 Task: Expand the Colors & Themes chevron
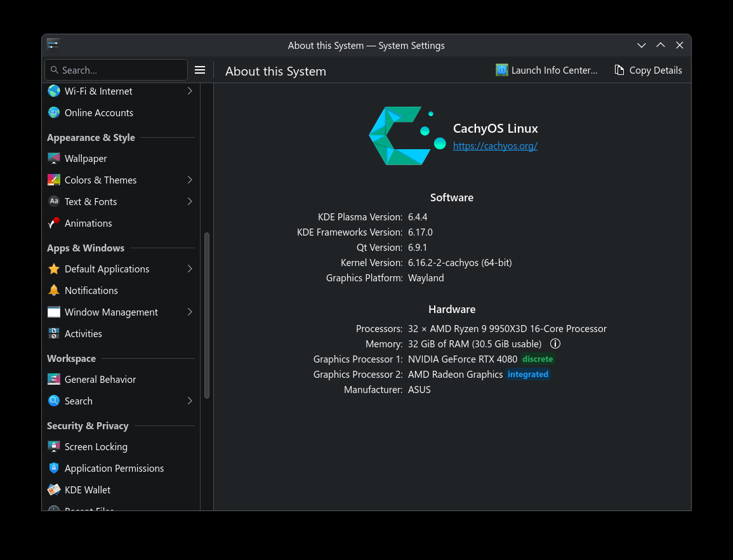(x=190, y=180)
